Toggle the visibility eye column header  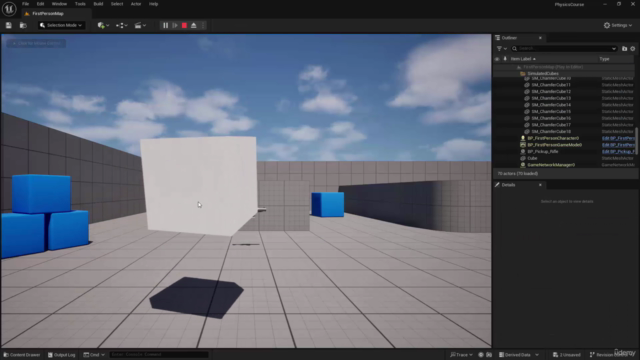click(497, 59)
